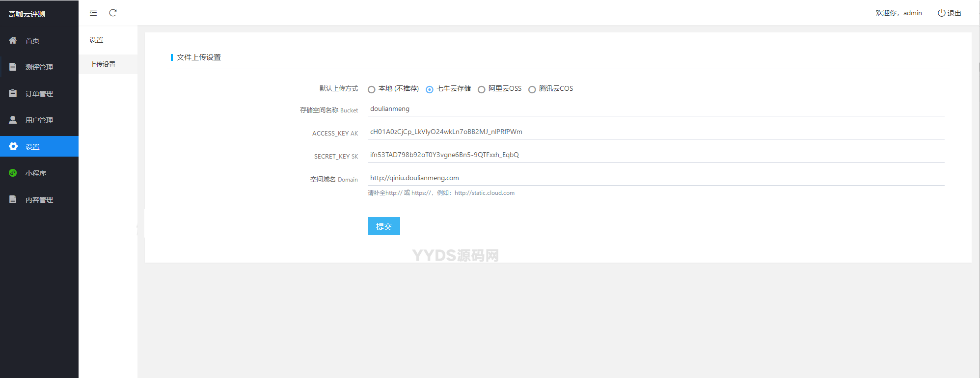Viewport: 980px width, 378px height.
Task: Click 退出 to log out
Action: [950, 13]
